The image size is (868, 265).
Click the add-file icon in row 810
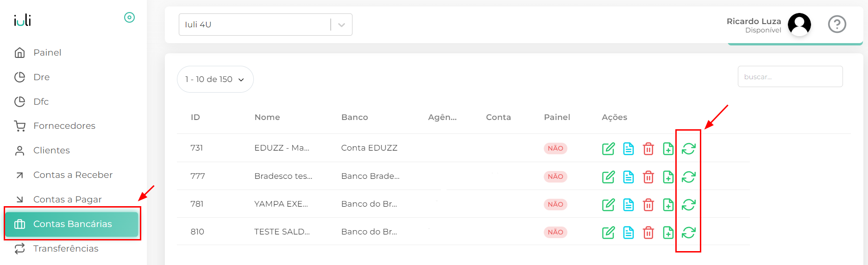coord(668,233)
